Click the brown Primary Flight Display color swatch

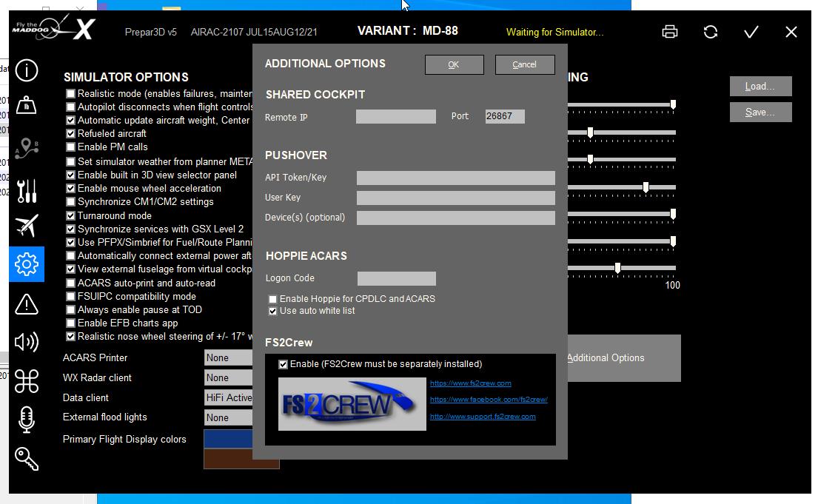(x=241, y=459)
